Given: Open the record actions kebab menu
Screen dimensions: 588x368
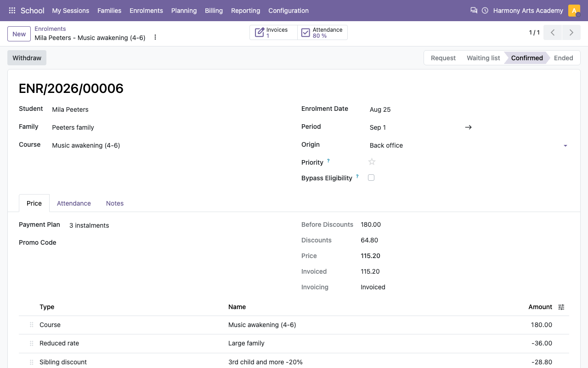Looking at the screenshot, I should click(x=155, y=37).
